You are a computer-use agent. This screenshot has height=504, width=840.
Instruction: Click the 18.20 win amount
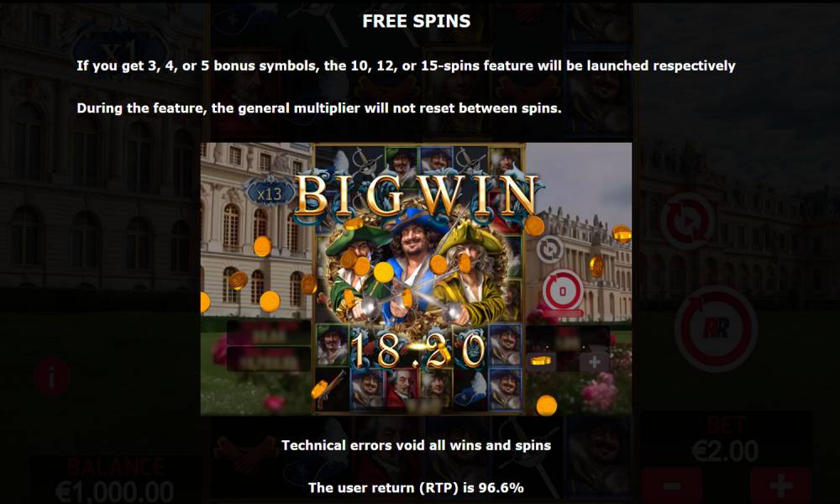click(x=418, y=350)
